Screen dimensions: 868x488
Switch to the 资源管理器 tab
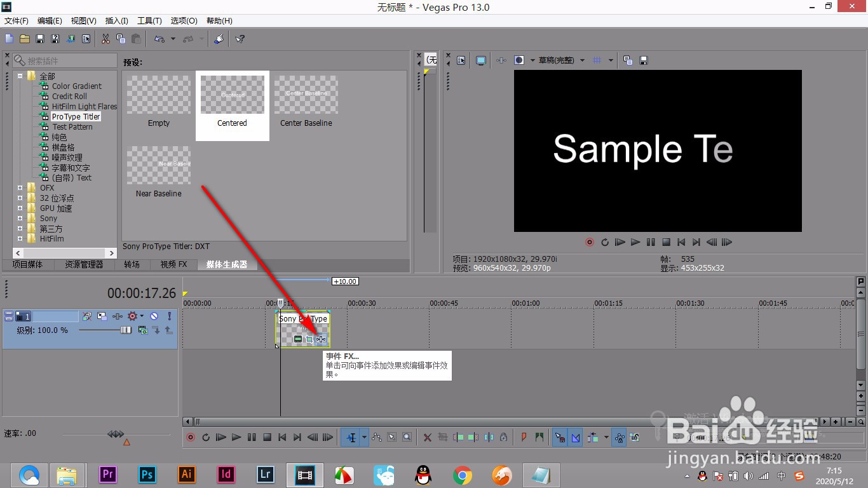[x=84, y=264]
